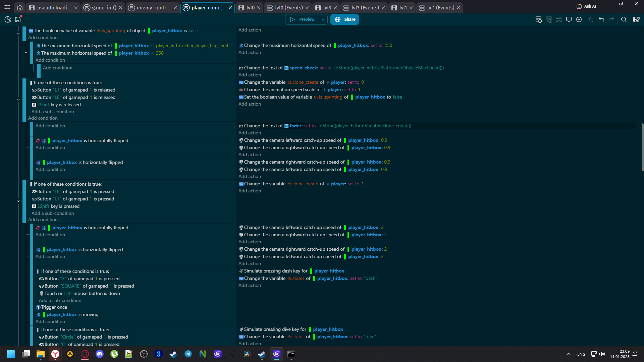Click the save project icon

18,19
